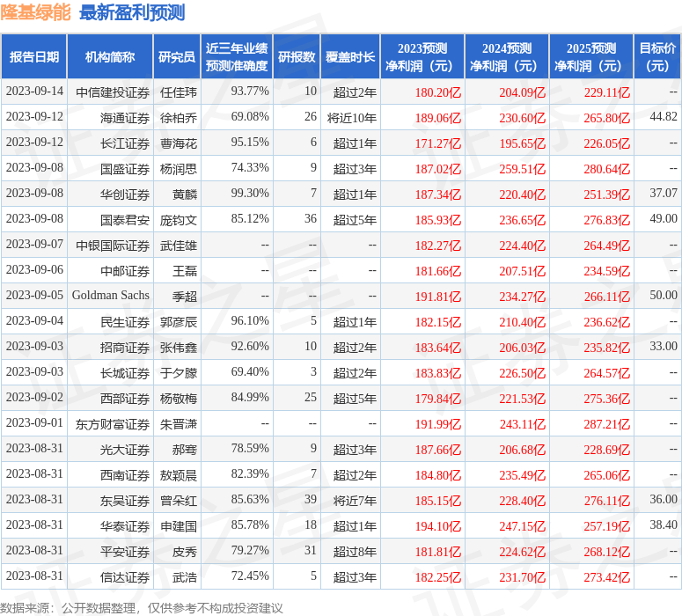Click target price 50.00
This screenshot has height=616, width=682.
click(664, 296)
